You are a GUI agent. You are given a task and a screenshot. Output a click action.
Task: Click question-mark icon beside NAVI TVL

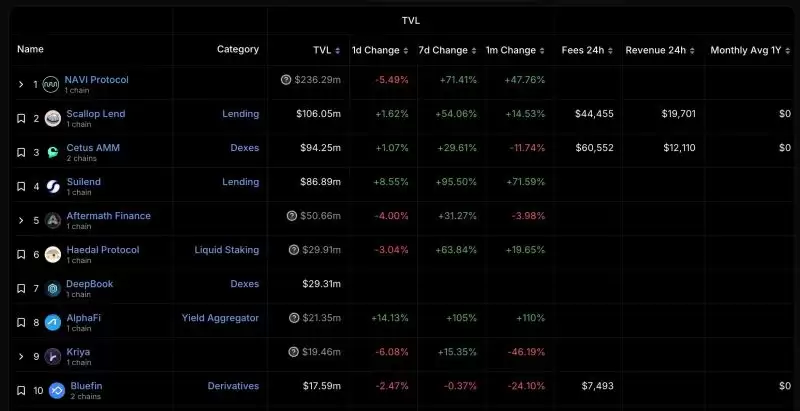(286, 80)
